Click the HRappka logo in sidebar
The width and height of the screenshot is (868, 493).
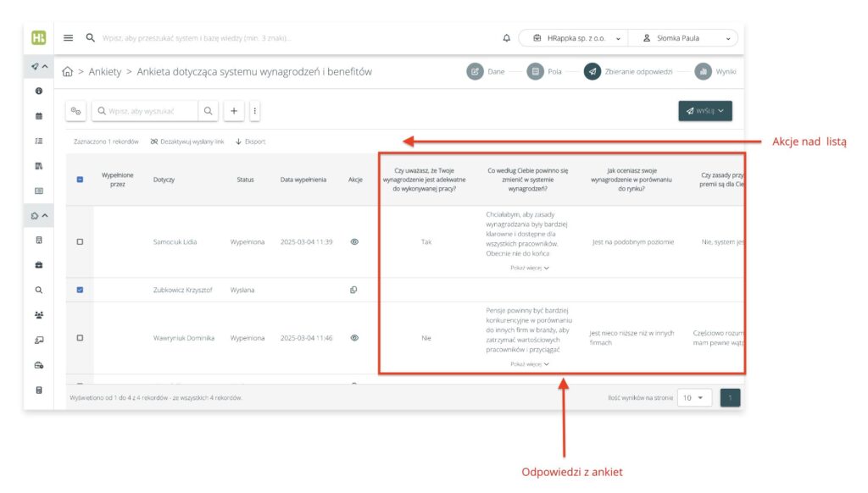(x=39, y=38)
